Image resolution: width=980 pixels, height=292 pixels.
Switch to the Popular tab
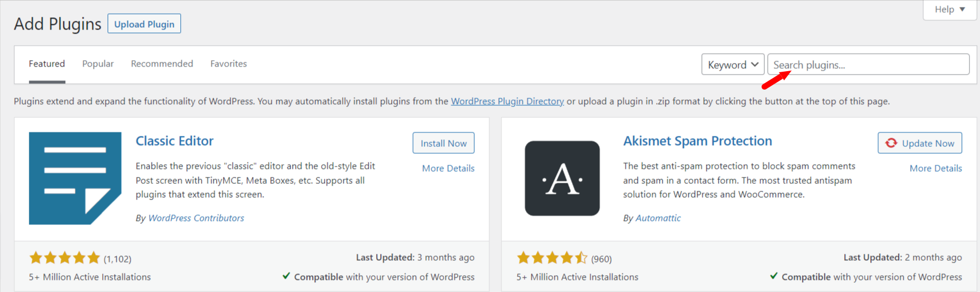click(98, 64)
